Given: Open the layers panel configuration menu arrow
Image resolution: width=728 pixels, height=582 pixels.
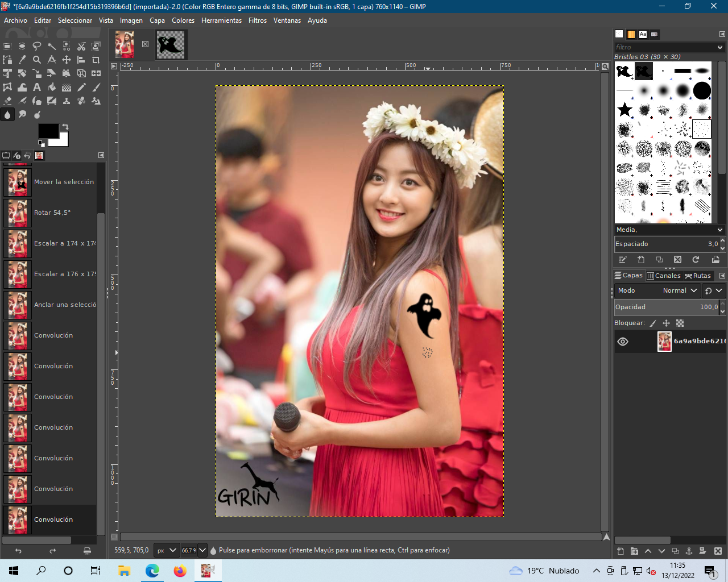Looking at the screenshot, I should tap(722, 276).
